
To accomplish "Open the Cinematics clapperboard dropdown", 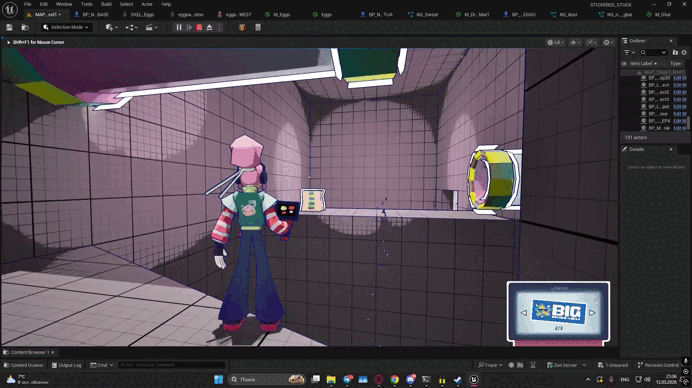I will click(x=151, y=27).
